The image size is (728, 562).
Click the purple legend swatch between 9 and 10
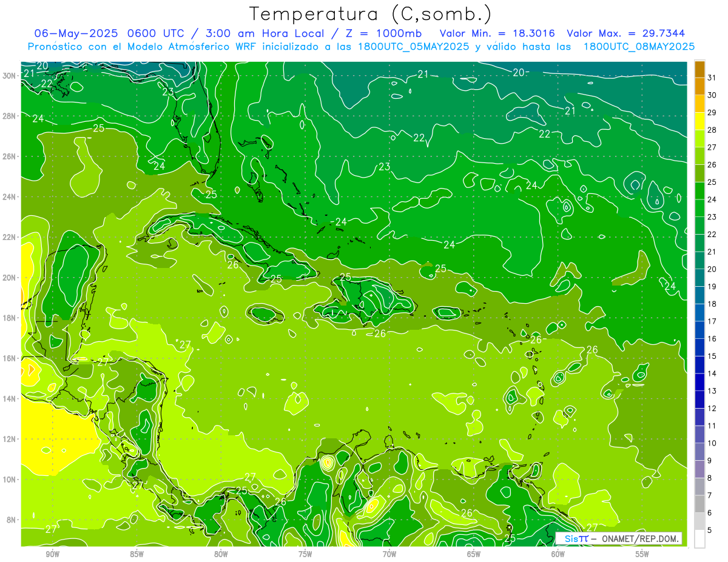click(699, 452)
